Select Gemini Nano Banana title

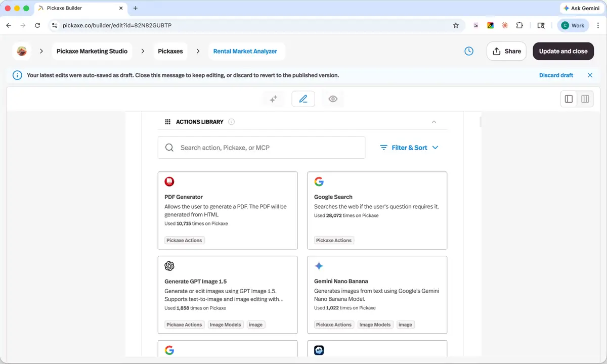click(341, 282)
